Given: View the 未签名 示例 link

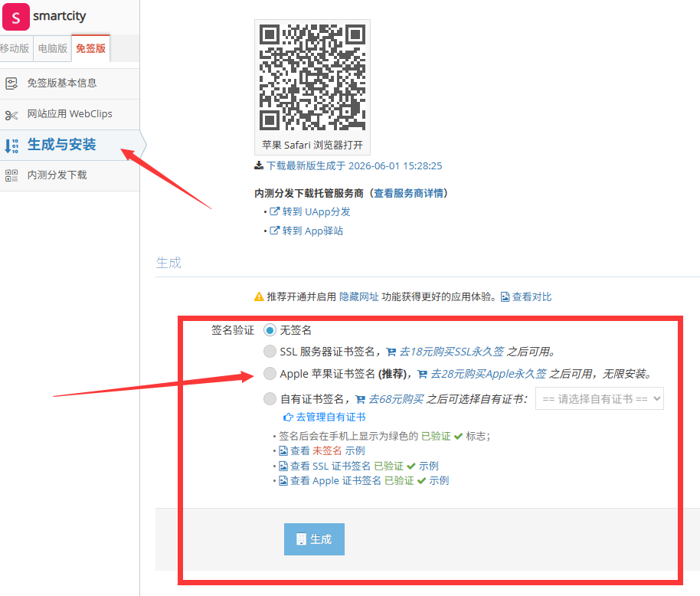Looking at the screenshot, I should (328, 451).
